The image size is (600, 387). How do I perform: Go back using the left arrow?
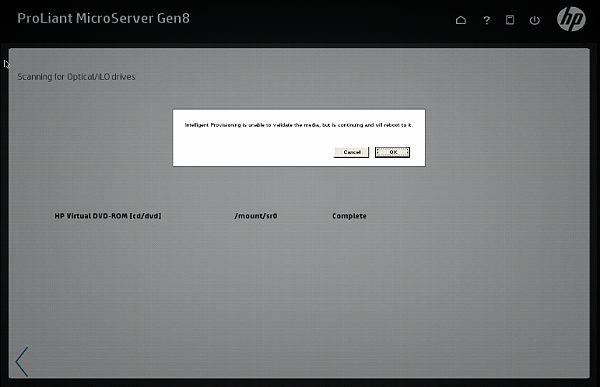22,361
